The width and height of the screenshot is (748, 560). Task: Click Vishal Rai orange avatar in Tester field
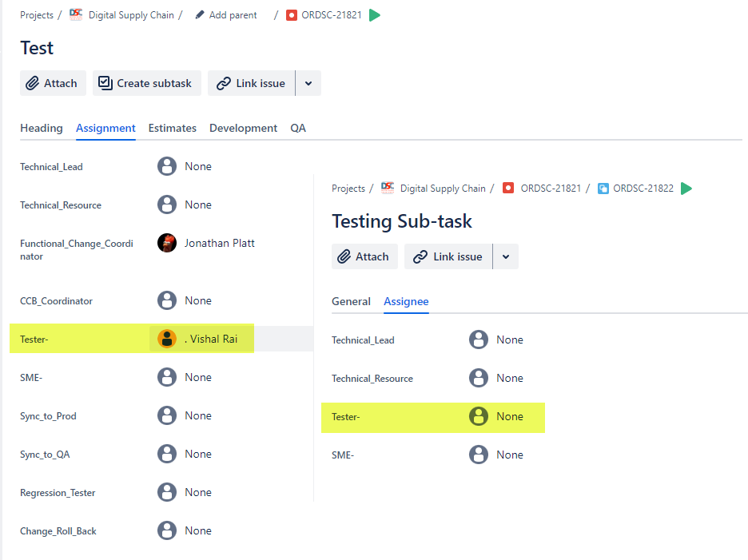(x=167, y=340)
